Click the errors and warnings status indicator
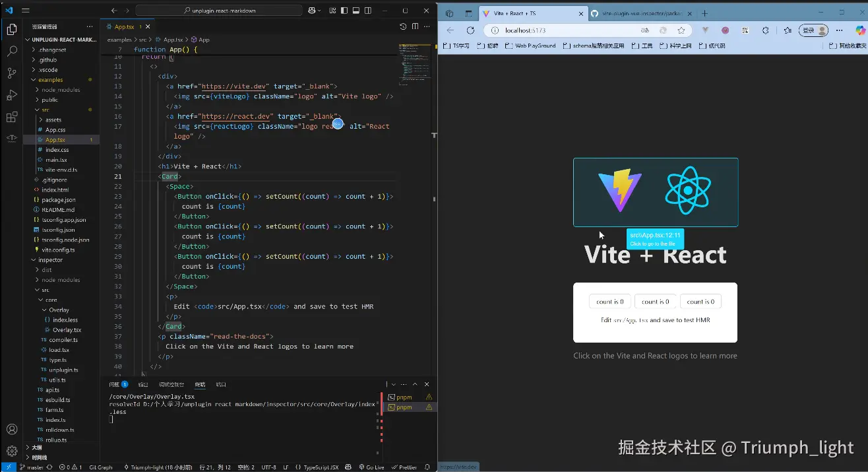This screenshot has height=472, width=868. pyautogui.click(x=71, y=467)
